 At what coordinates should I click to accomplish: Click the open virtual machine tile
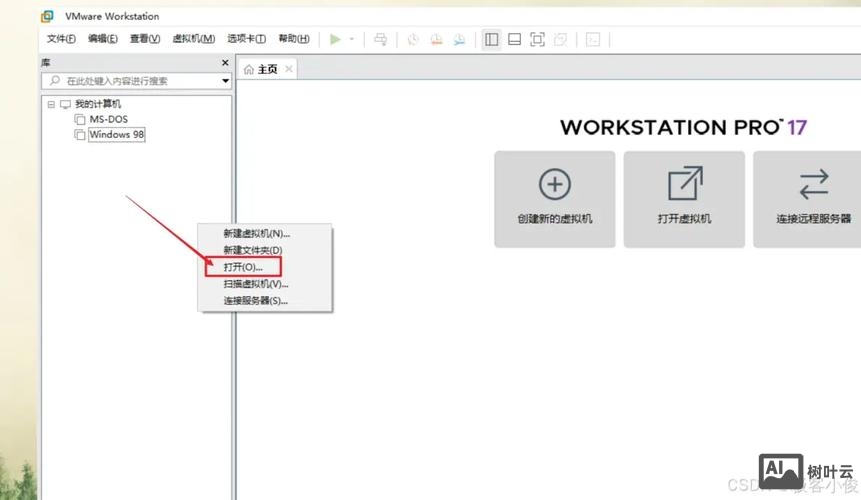click(x=684, y=198)
